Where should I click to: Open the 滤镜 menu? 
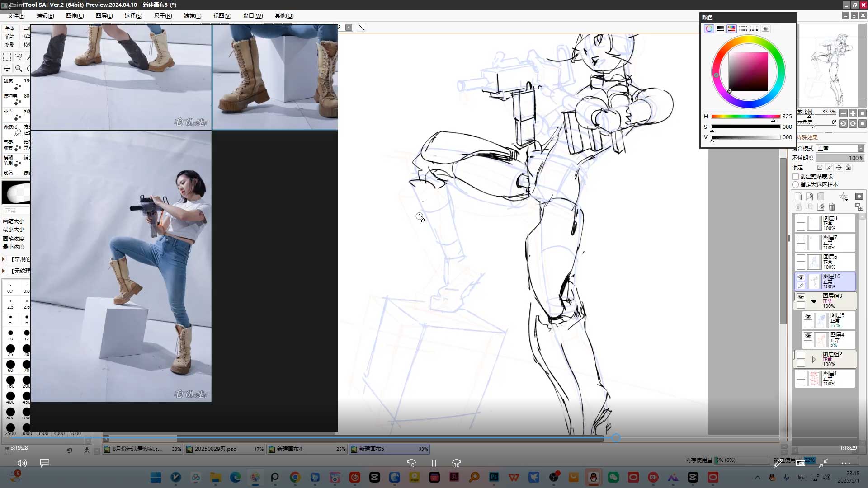192,15
